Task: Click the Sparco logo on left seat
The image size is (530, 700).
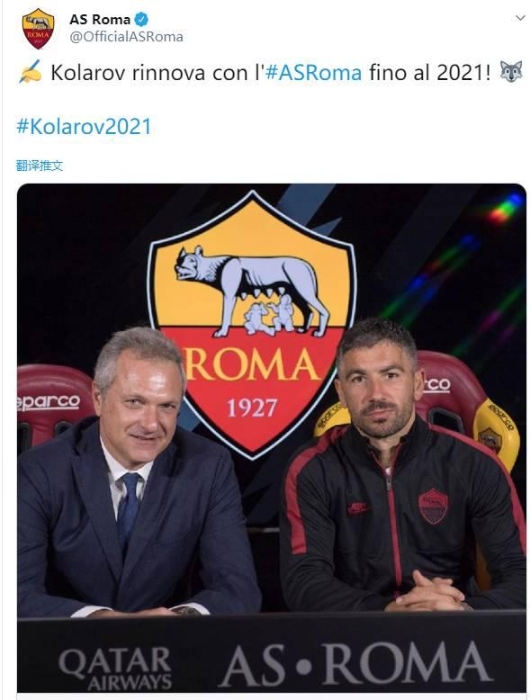Action: click(x=49, y=403)
